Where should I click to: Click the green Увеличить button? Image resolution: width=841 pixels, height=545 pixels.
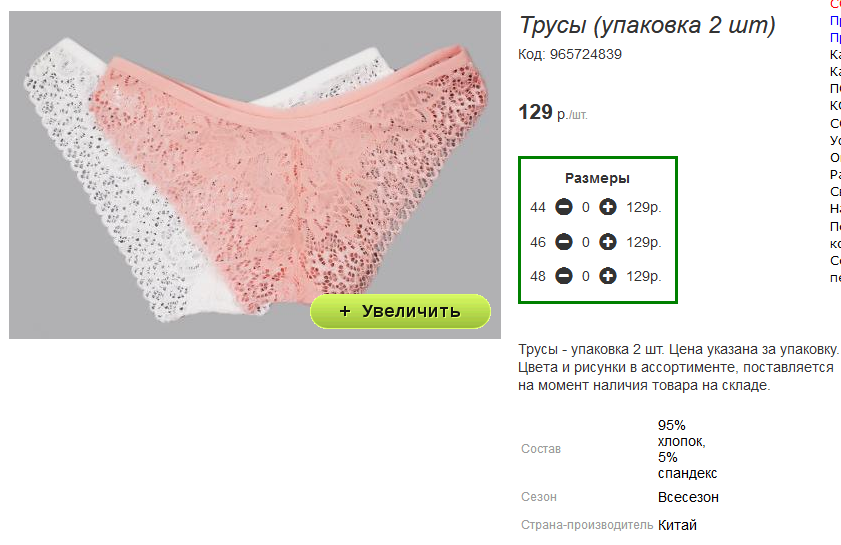pyautogui.click(x=400, y=311)
